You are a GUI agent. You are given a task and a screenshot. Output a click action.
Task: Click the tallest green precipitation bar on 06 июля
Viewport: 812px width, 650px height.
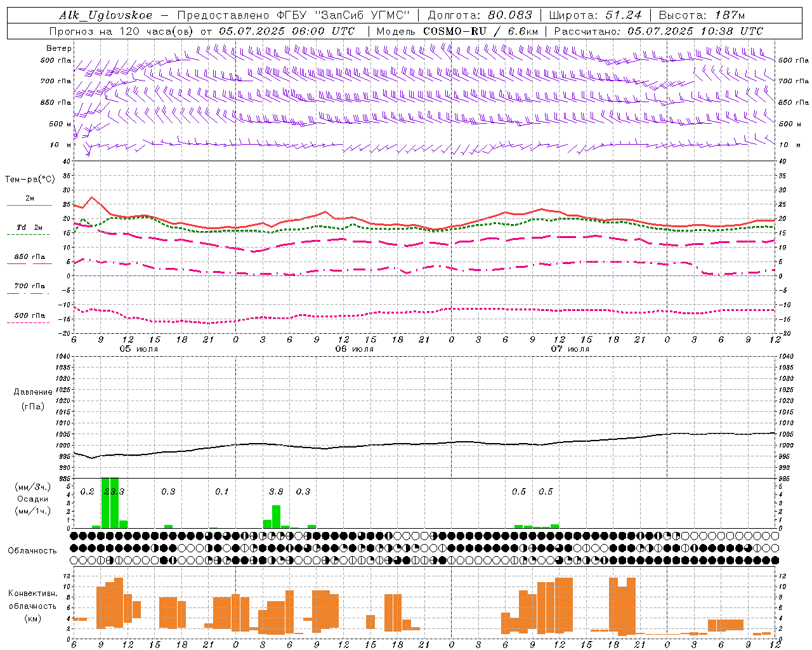(276, 517)
